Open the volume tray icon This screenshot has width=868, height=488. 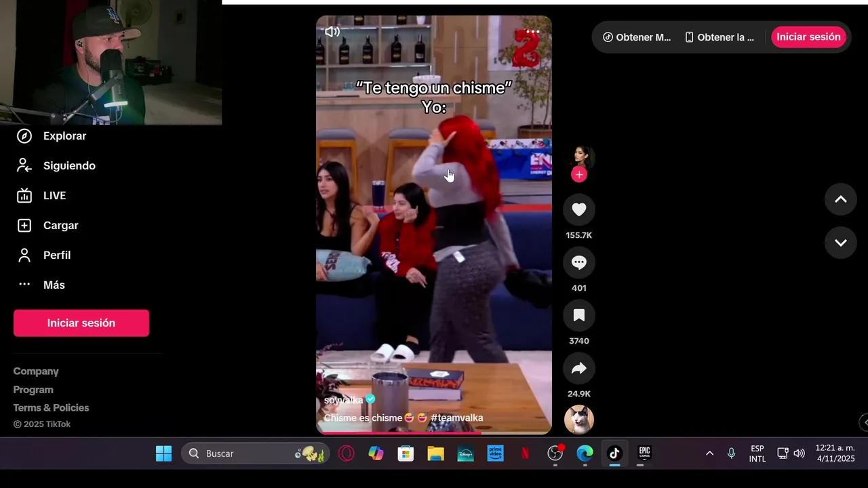799,453
